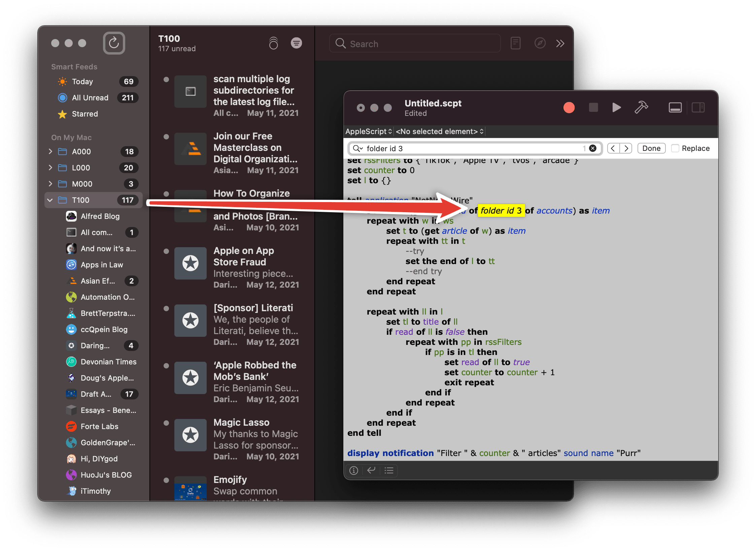
Task: Open 'Apple Robbed the Mob's Bank' article
Action: pyautogui.click(x=232, y=382)
